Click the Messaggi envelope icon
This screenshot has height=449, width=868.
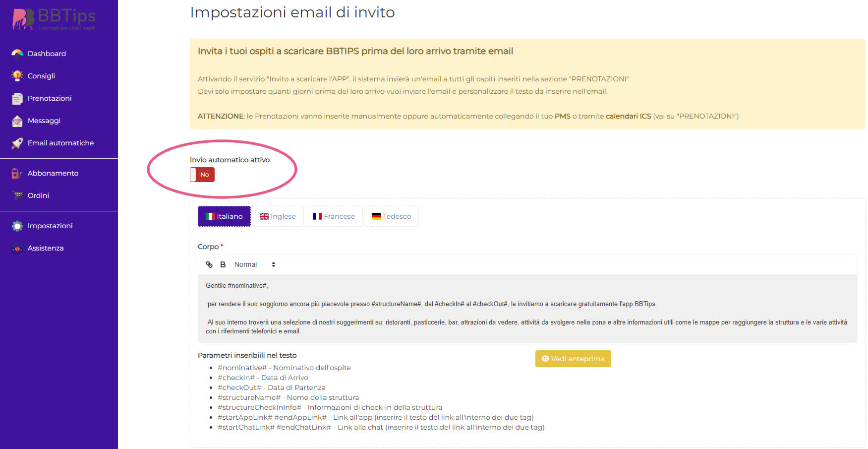(17, 121)
